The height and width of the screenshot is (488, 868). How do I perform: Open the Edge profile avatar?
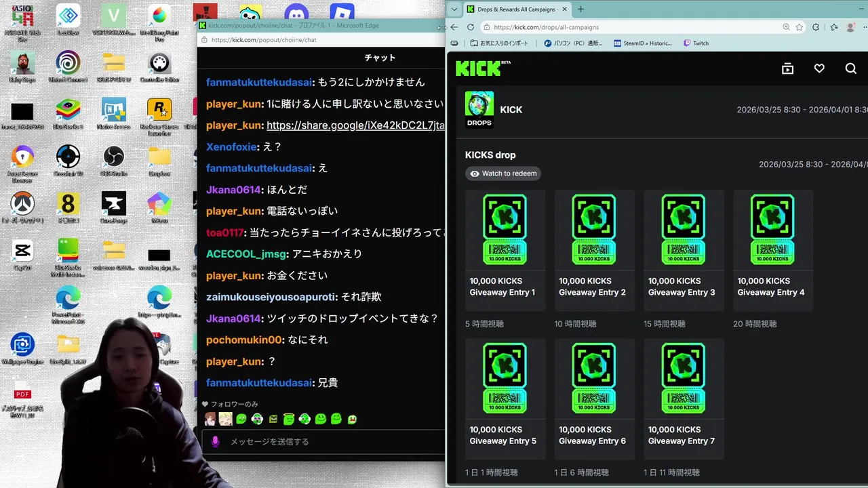tap(850, 27)
